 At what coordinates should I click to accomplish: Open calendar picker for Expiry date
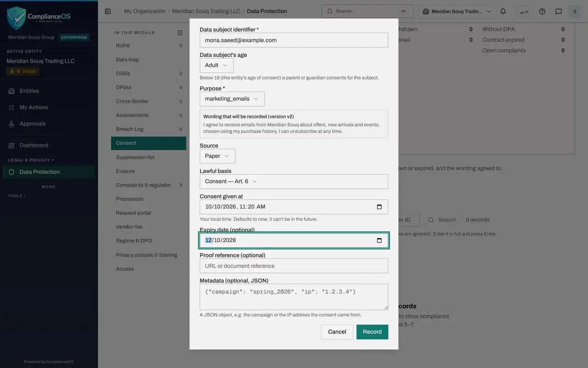[379, 240]
